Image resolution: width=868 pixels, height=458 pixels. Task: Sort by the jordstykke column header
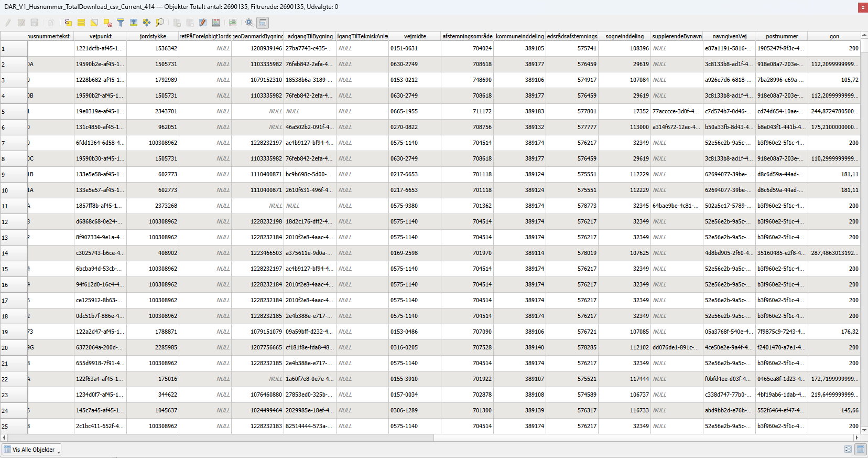coord(153,36)
